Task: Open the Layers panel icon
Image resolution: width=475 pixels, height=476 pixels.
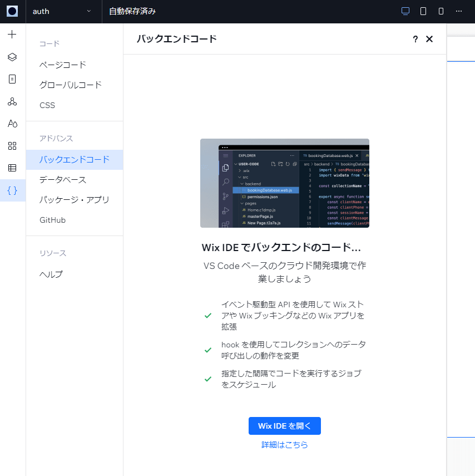Action: point(12,57)
